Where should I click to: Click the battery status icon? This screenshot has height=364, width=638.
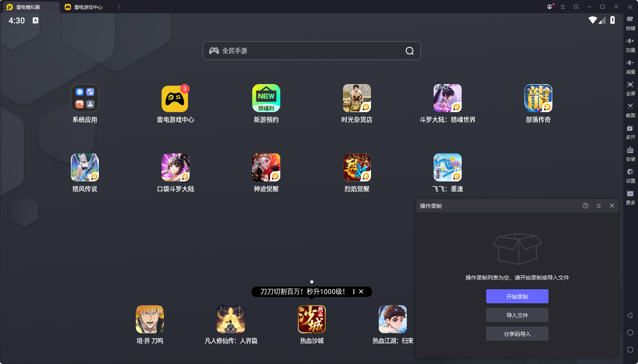coord(613,20)
